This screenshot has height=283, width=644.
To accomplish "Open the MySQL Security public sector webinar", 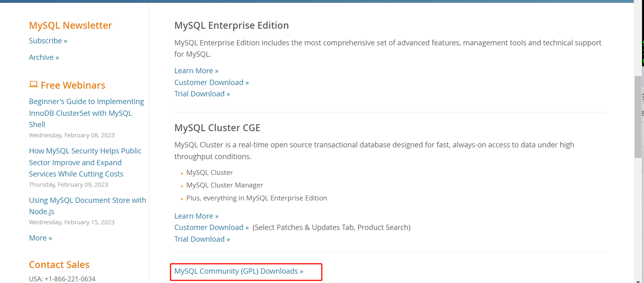I will click(85, 162).
